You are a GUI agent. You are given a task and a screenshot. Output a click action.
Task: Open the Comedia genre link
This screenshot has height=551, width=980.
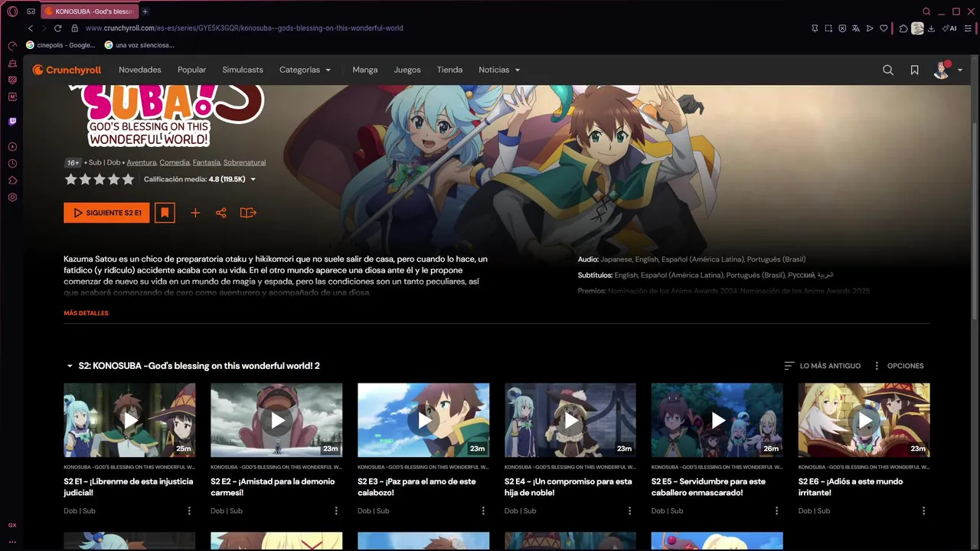click(x=175, y=162)
